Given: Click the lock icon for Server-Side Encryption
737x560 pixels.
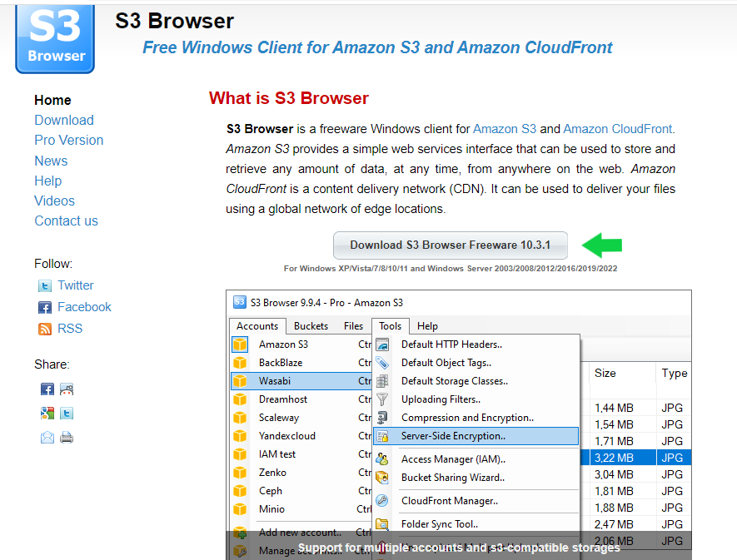Looking at the screenshot, I should [x=382, y=437].
